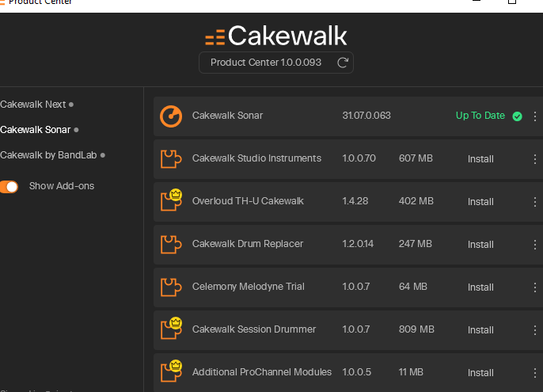Click the 11 MB size value
543x392 pixels.
(x=411, y=372)
